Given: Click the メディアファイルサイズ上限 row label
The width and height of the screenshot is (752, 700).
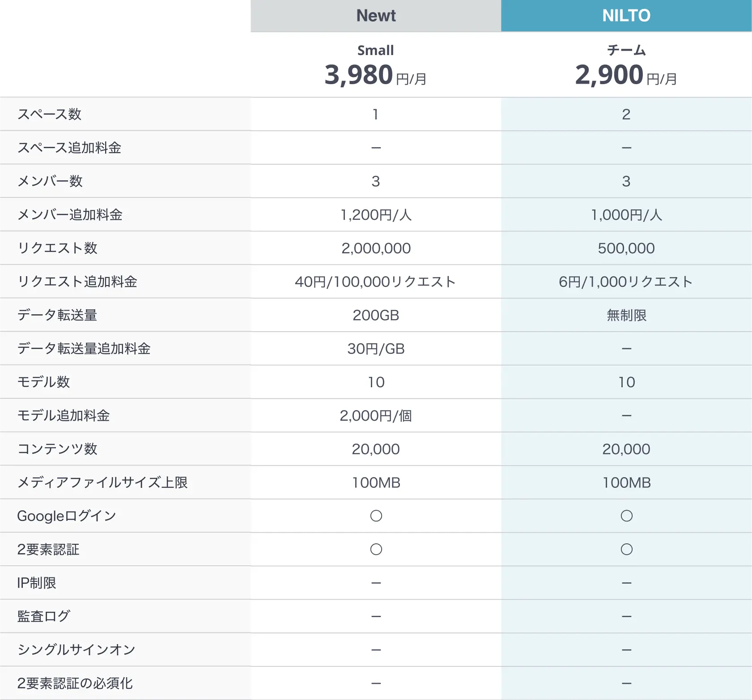Looking at the screenshot, I should click(102, 482).
